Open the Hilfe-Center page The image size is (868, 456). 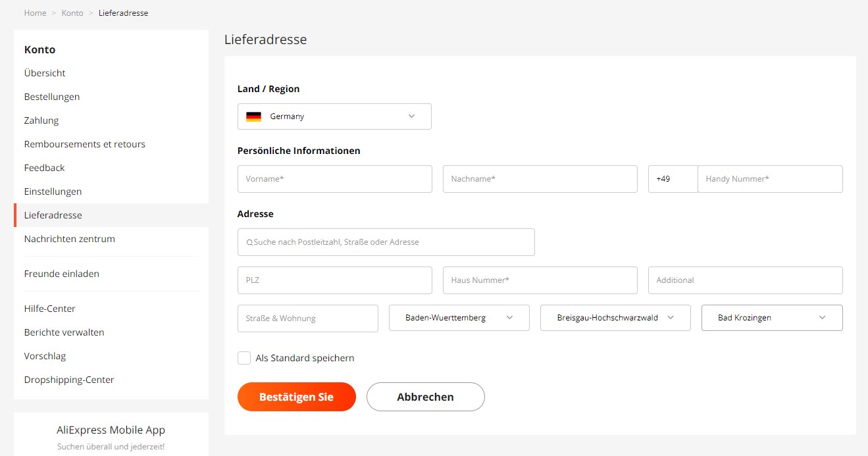coord(49,308)
